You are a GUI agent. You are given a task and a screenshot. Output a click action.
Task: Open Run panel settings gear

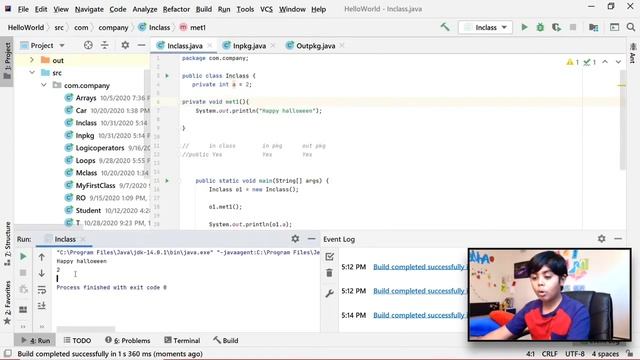coord(295,239)
